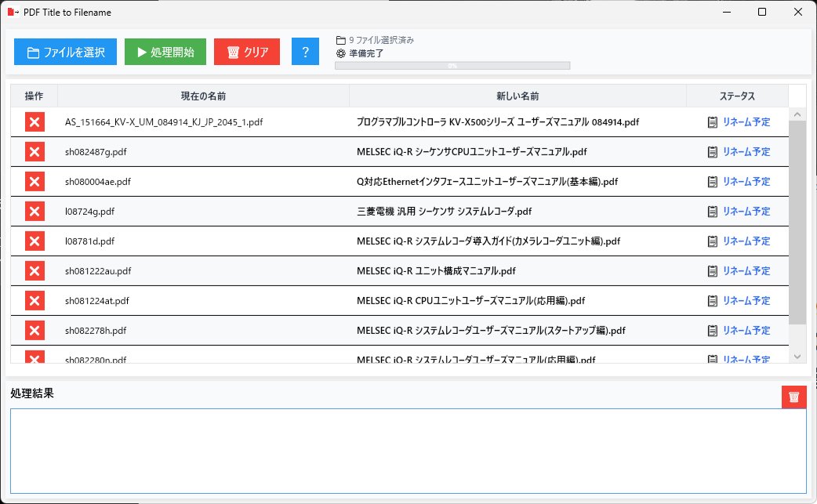Click the PDF Title to Filename app icon
The width and height of the screenshot is (817, 504).
(13, 12)
